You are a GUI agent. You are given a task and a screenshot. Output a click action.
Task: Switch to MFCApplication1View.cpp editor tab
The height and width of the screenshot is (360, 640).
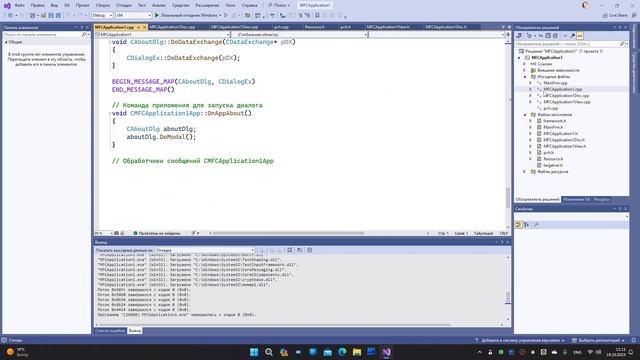(x=234, y=27)
